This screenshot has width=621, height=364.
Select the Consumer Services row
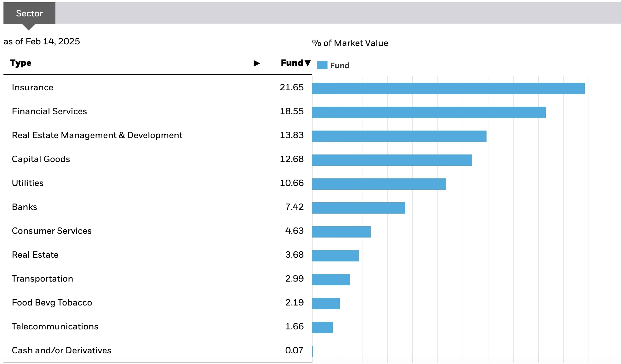pos(52,231)
